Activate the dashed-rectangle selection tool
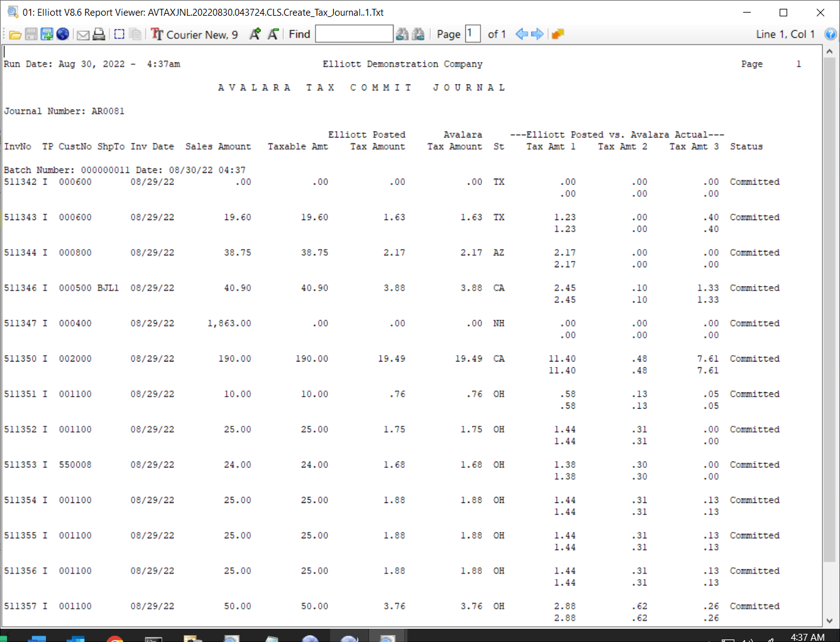 coord(119,35)
